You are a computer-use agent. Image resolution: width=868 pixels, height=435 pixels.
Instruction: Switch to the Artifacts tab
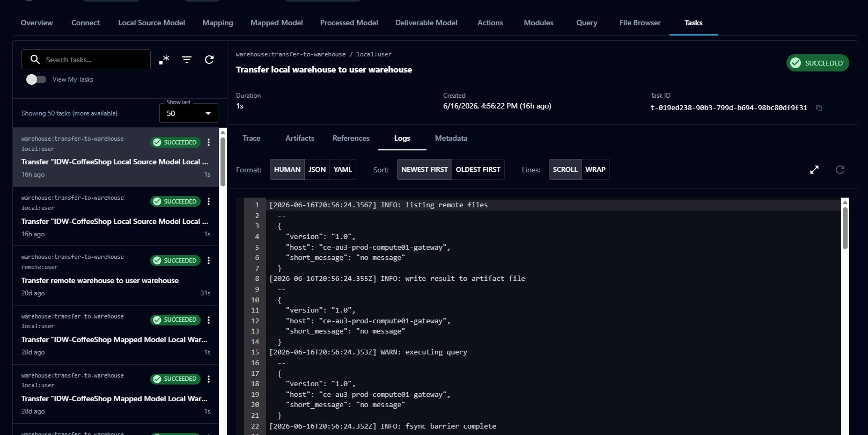(x=300, y=138)
